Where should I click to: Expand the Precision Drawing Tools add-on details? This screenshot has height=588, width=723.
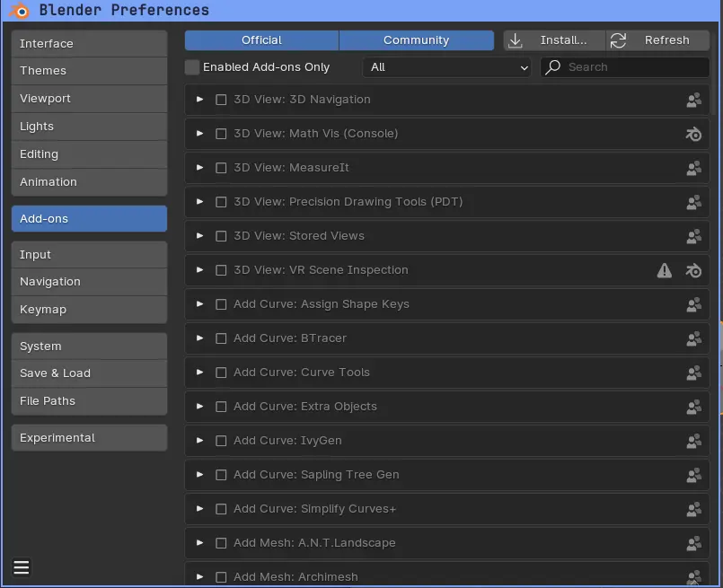click(200, 202)
